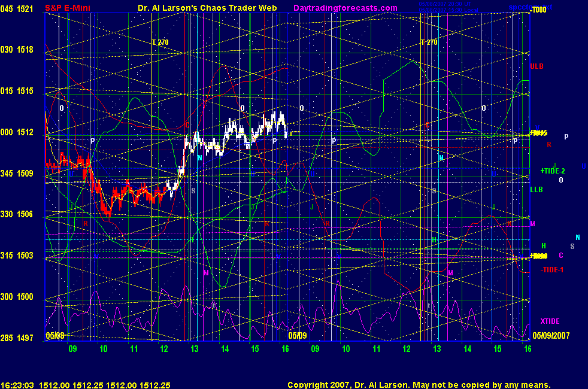Image resolution: width=588 pixels, height=389 pixels.
Task: Click the green LLB legend label
Action: tap(537, 190)
